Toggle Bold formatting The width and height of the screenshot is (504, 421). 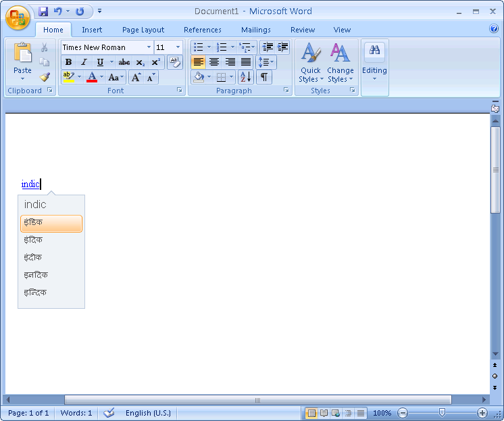(x=68, y=62)
